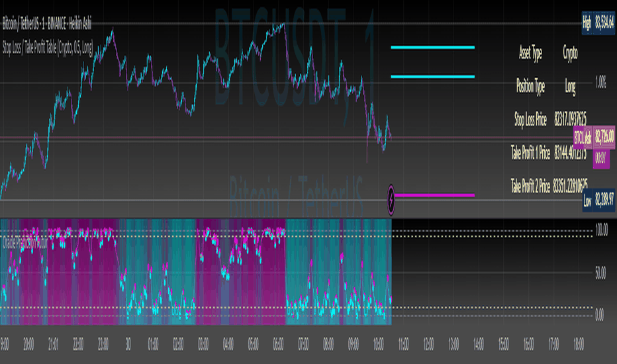This screenshot has width=617, height=364.
Task: Click the lightning bolt alert icon
Action: (x=391, y=200)
